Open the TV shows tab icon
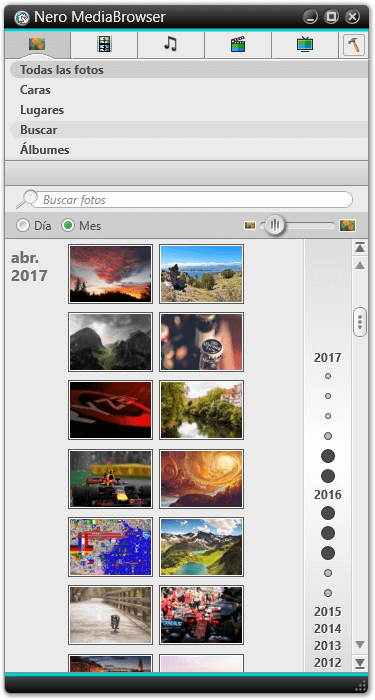 point(305,44)
